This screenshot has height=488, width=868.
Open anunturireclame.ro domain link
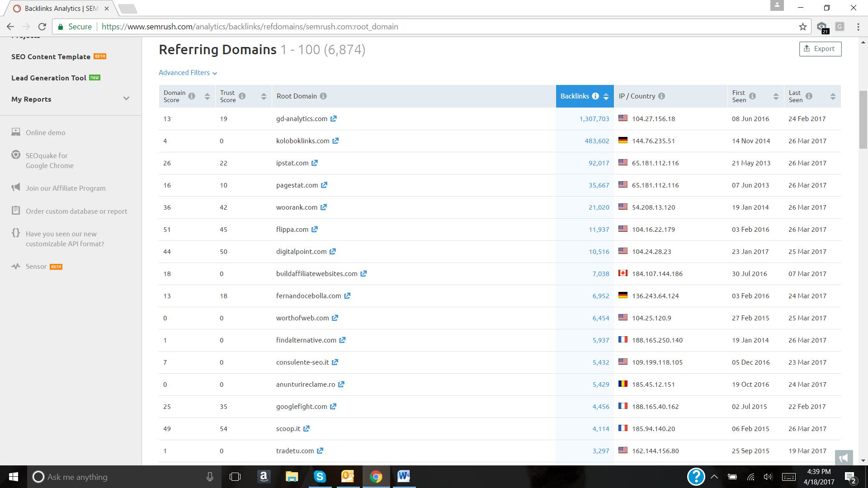306,384
